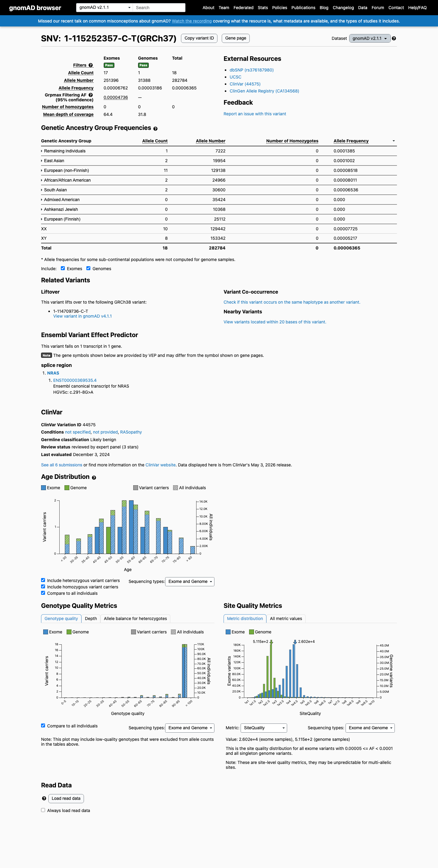Expand the Remaining individuals ancestry row
This screenshot has height=868, width=438.
[63, 151]
